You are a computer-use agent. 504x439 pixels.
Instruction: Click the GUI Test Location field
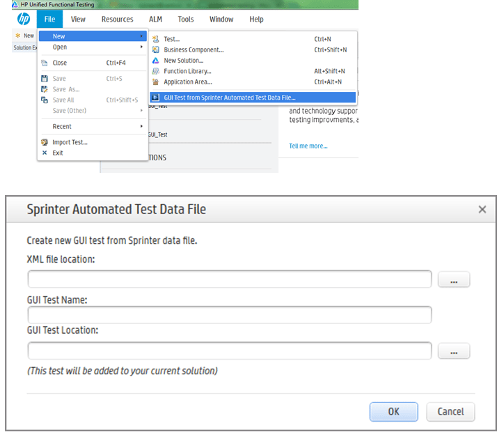(230, 351)
